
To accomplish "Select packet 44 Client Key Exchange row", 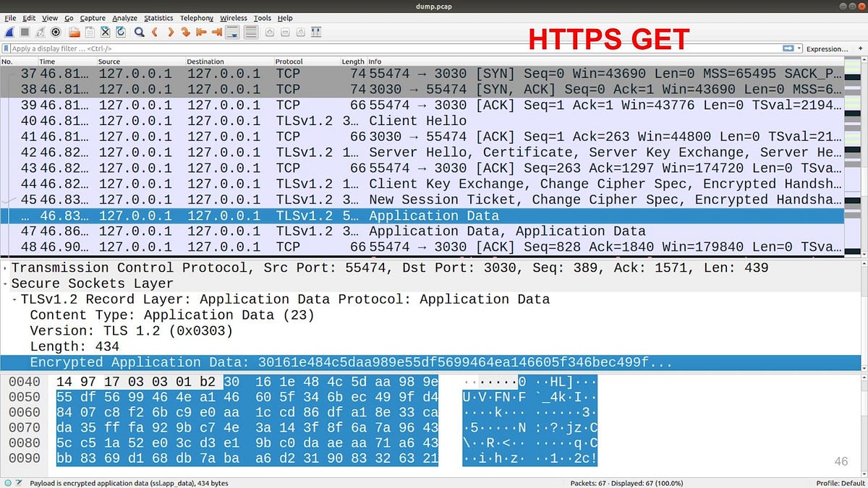I will coord(422,184).
